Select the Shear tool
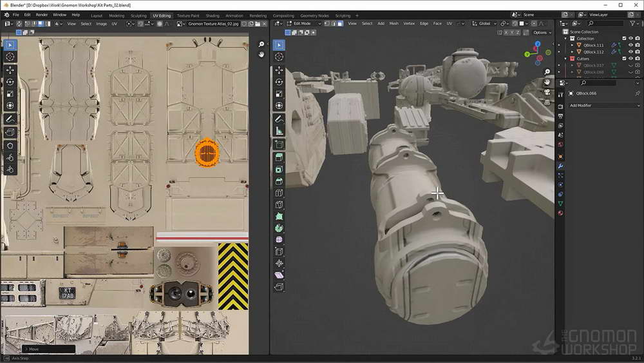The image size is (644, 363). click(279, 275)
